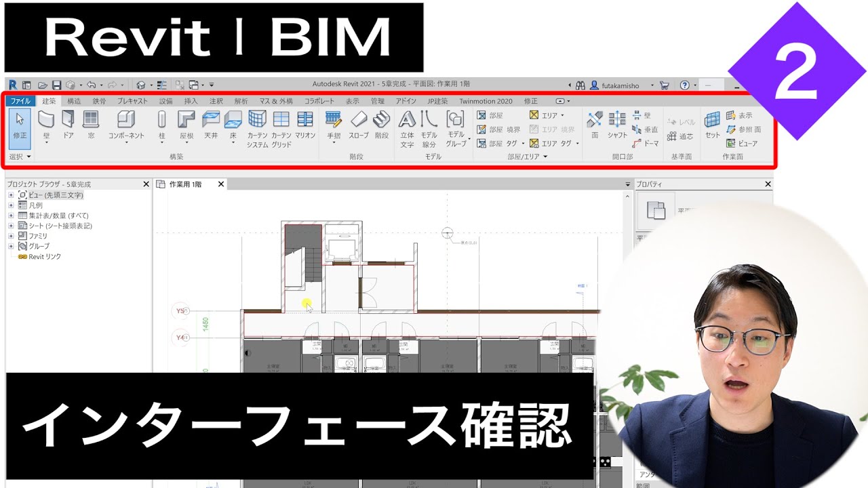The height and width of the screenshot is (488, 868).
Task: Open the ファイル tab
Action: pos(20,101)
